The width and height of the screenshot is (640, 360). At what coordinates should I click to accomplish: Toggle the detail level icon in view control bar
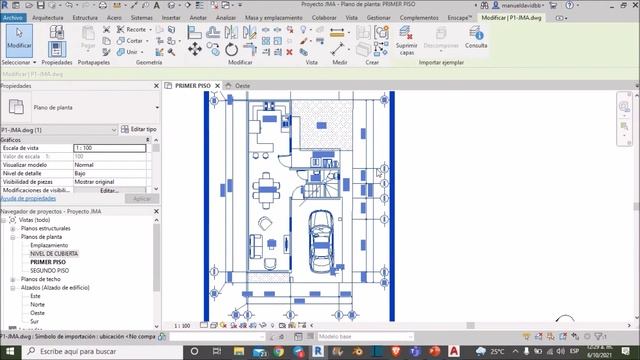[x=204, y=325]
